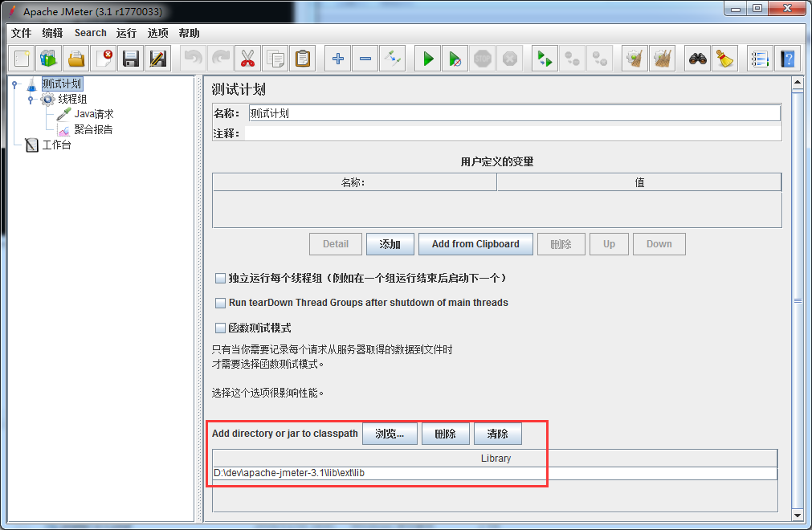Select the 聚合报告 tree node
The image size is (812, 530).
point(93,129)
